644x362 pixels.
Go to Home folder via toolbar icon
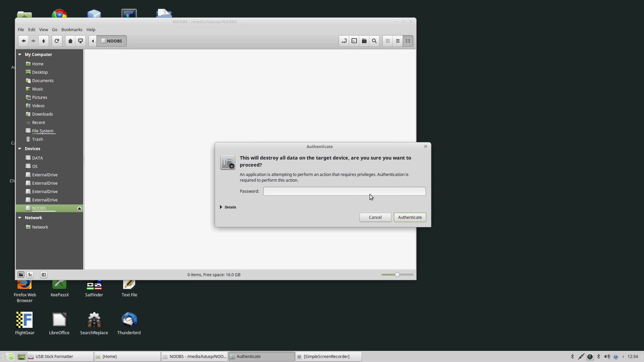click(70, 41)
